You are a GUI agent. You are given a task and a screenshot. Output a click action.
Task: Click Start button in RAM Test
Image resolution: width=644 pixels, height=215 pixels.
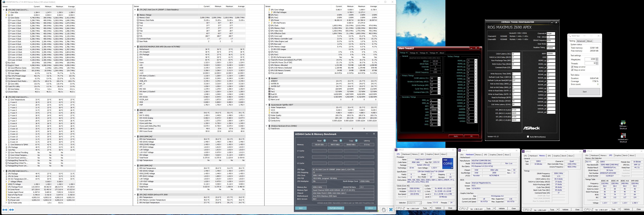tap(585, 92)
